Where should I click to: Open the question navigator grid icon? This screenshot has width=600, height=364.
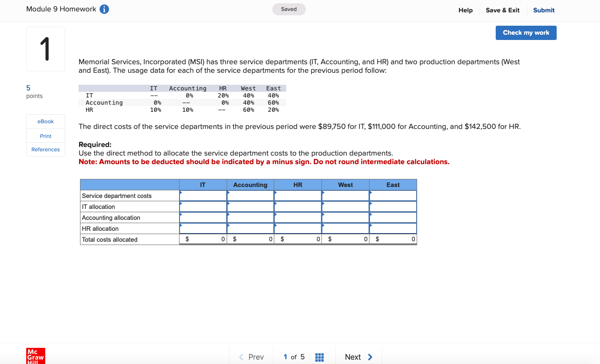tap(319, 357)
